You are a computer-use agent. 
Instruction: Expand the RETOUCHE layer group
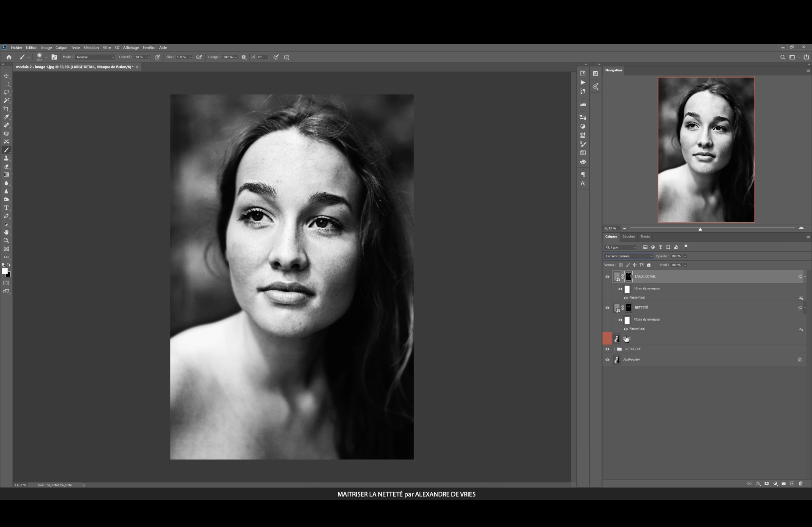coord(614,349)
